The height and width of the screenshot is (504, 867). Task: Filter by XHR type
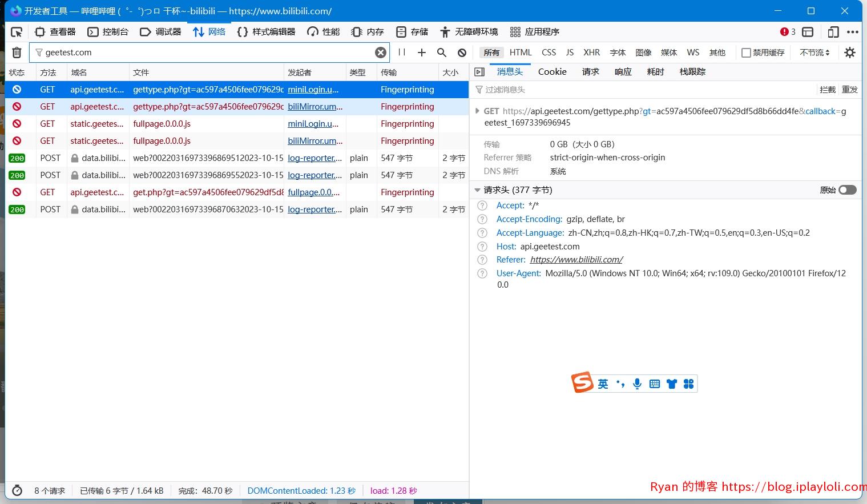[592, 53]
